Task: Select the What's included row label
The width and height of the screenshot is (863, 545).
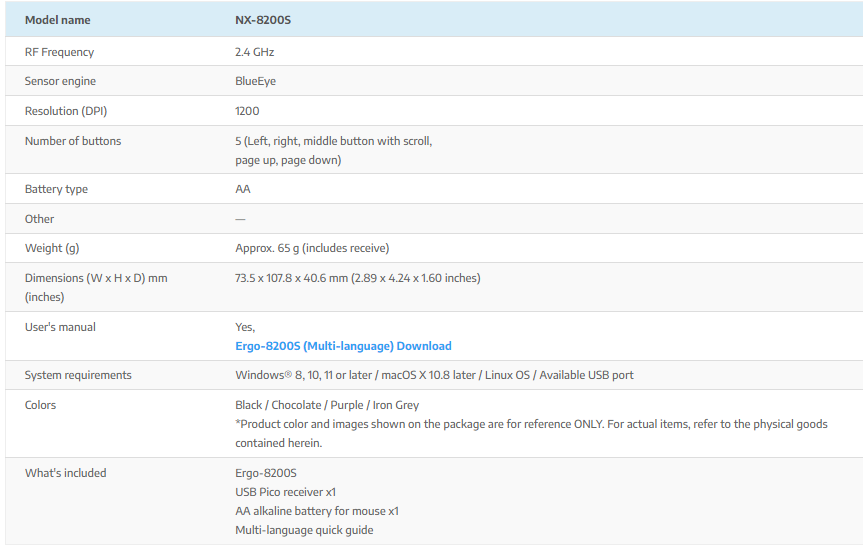Action: click(x=65, y=473)
